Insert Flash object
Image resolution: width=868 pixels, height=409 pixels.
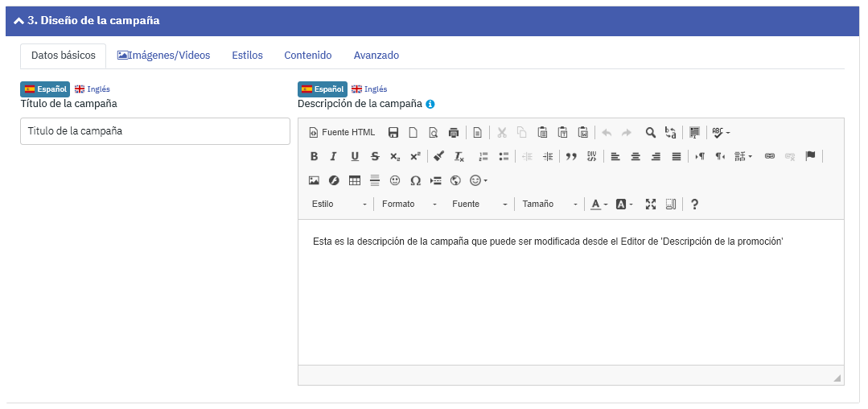point(334,180)
